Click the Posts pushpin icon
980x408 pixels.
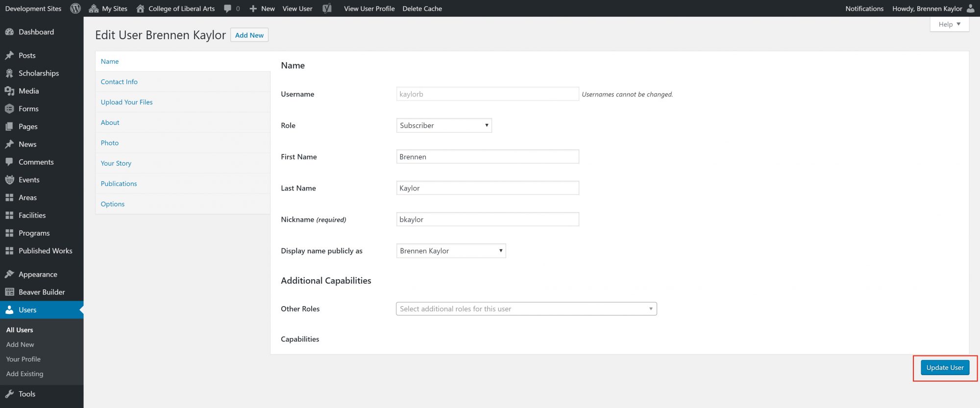click(x=9, y=55)
